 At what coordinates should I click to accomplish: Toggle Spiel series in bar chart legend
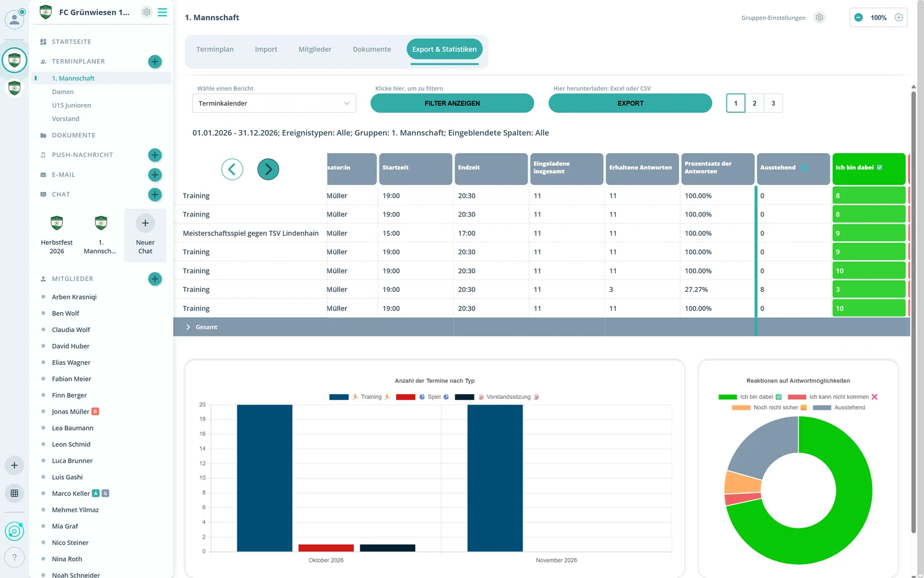click(422, 397)
